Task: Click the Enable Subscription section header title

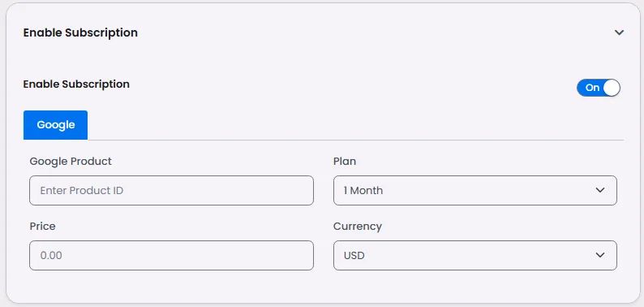Action: [x=80, y=32]
